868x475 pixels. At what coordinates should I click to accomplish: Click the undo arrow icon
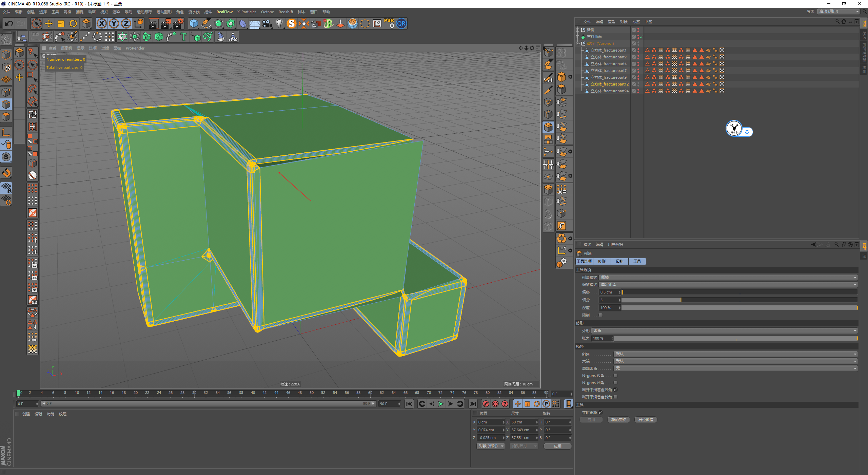tap(9, 23)
